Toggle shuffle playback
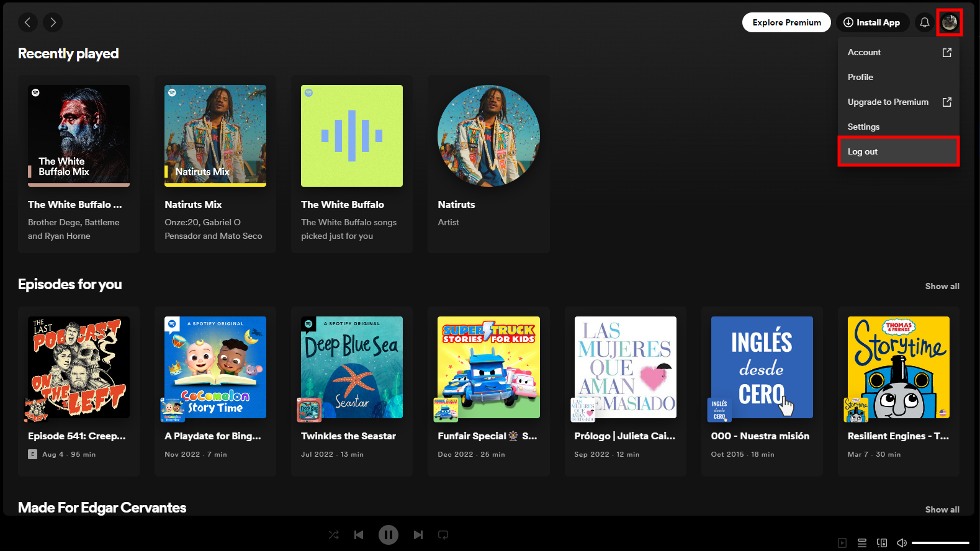Image resolution: width=980 pixels, height=551 pixels. (334, 535)
